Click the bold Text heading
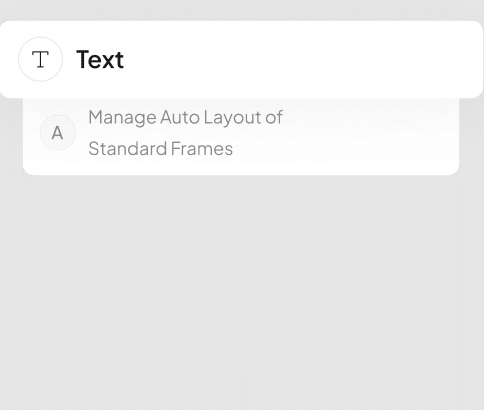 pyautogui.click(x=100, y=59)
